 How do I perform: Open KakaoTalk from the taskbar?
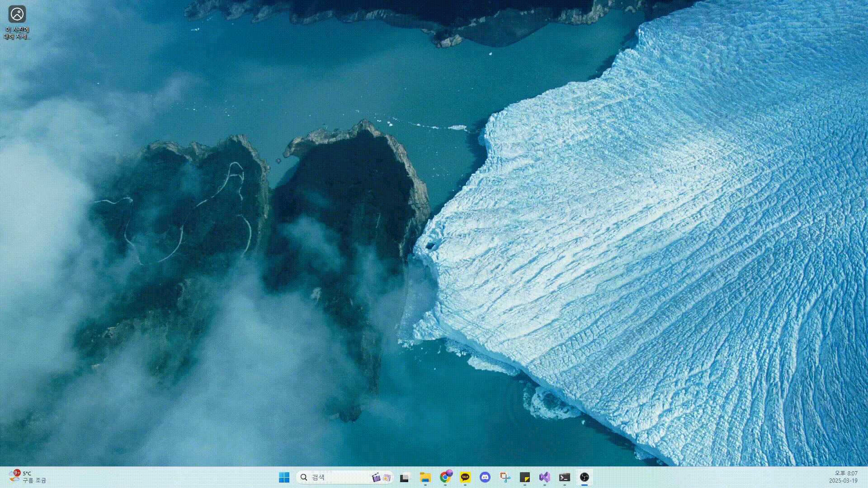pos(465,477)
